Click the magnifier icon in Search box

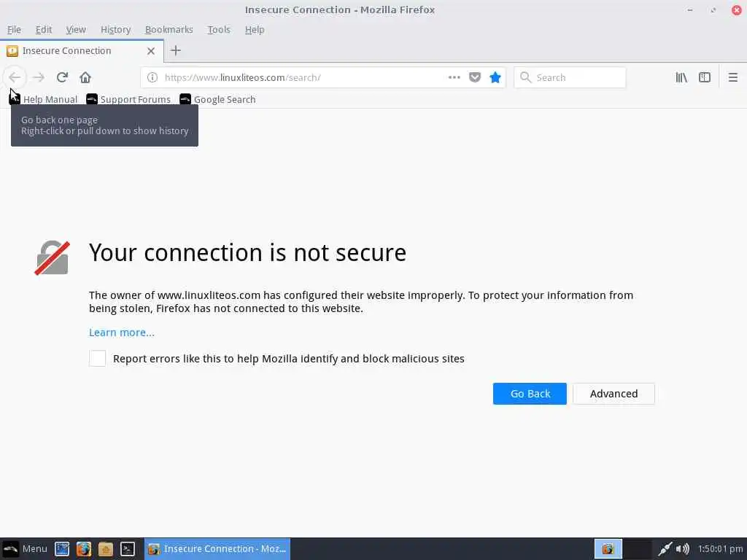pos(525,77)
